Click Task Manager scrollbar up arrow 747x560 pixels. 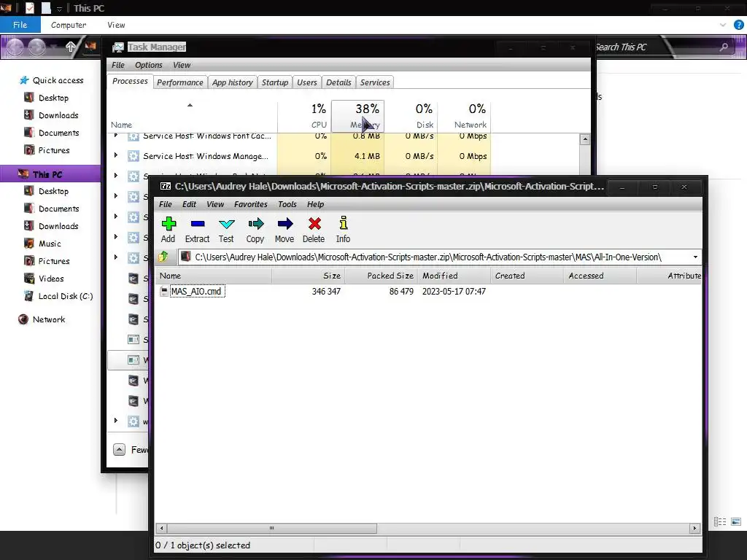(585, 139)
